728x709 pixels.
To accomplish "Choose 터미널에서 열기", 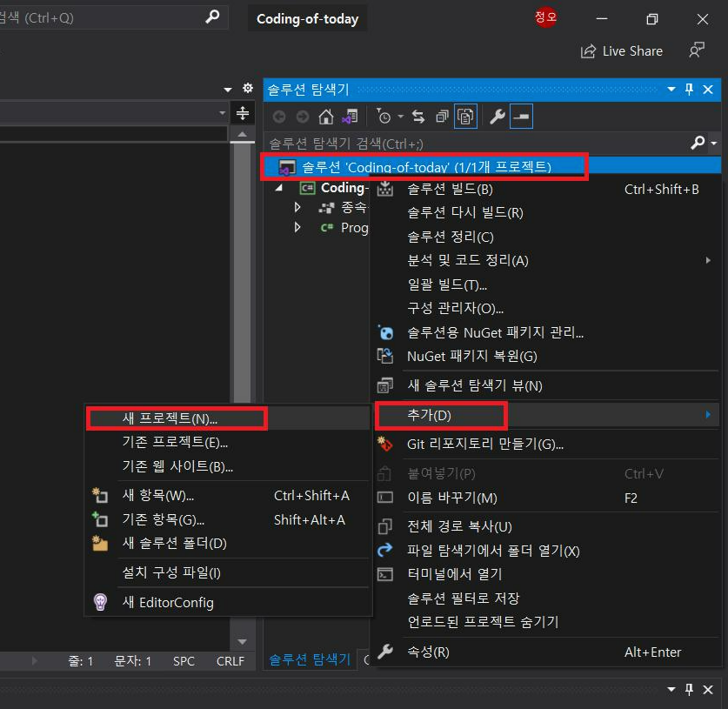I will click(x=546, y=574).
